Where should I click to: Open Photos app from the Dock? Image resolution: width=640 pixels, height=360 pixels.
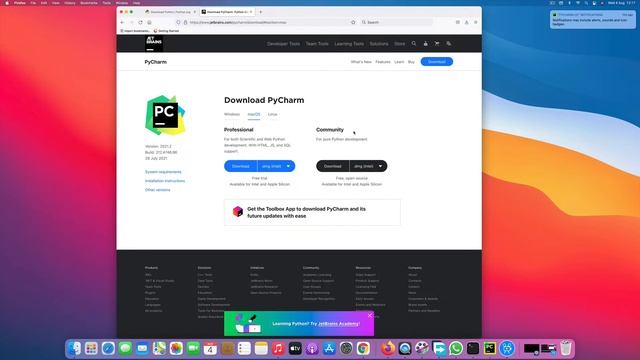[x=176, y=348]
